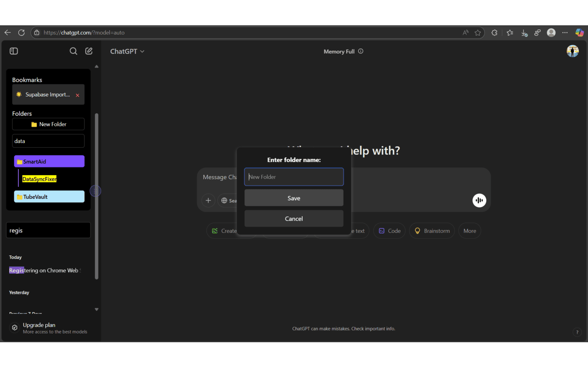The image size is (588, 368).
Task: Select the highlighted DataSyncFixer item
Action: click(x=40, y=179)
